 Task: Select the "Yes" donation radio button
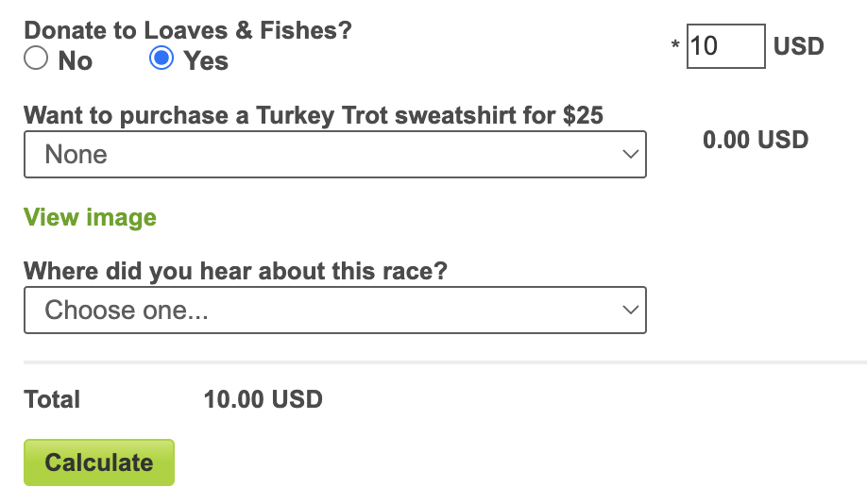(161, 59)
